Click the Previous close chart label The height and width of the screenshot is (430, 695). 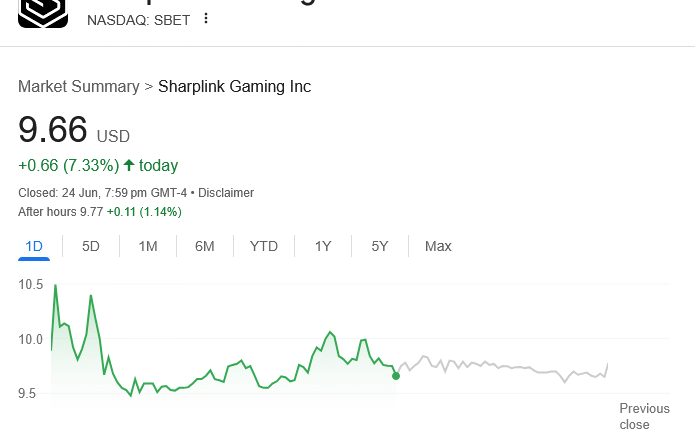tap(644, 416)
